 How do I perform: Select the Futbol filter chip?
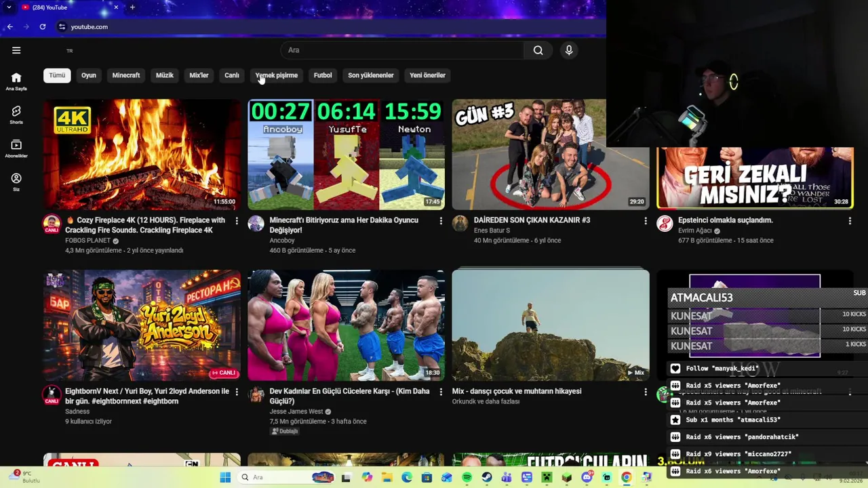(x=323, y=75)
